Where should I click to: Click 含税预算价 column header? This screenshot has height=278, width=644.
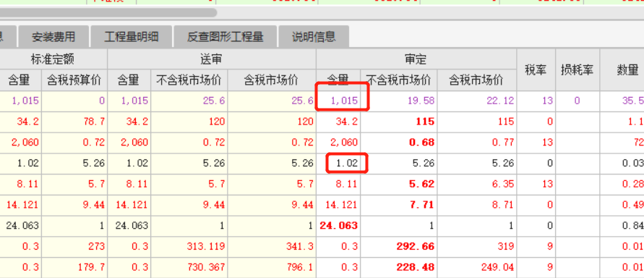tap(74, 80)
